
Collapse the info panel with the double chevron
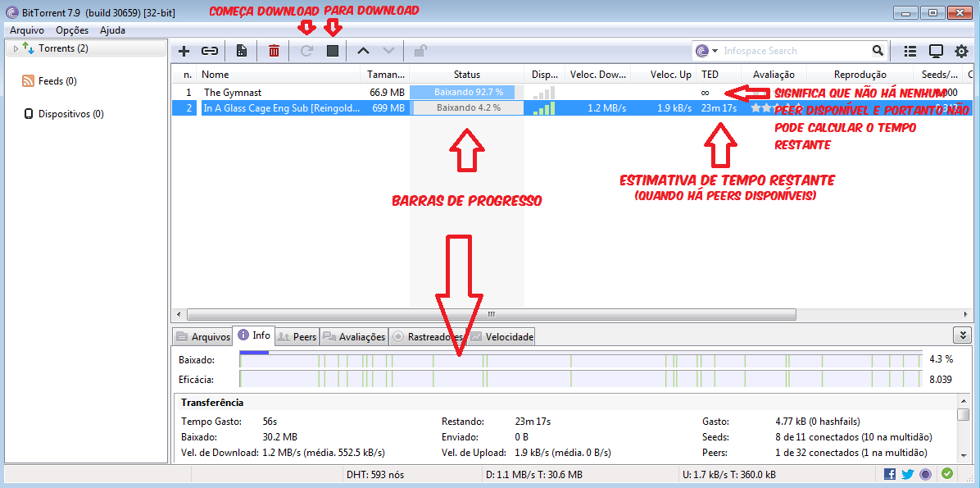tap(963, 335)
